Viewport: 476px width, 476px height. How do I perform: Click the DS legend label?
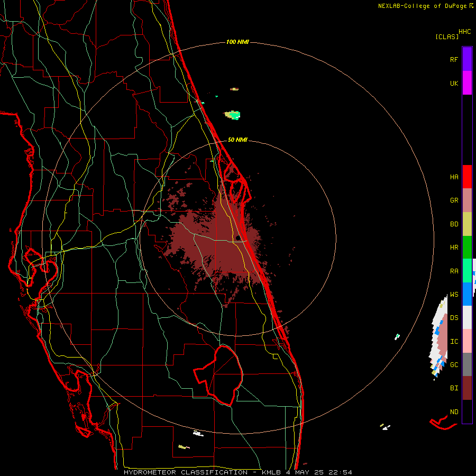(x=454, y=318)
